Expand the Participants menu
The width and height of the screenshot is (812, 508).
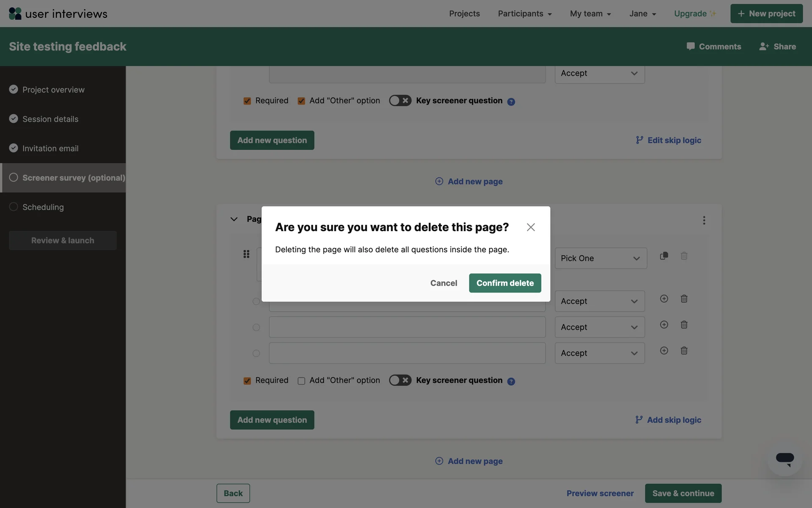coord(524,14)
